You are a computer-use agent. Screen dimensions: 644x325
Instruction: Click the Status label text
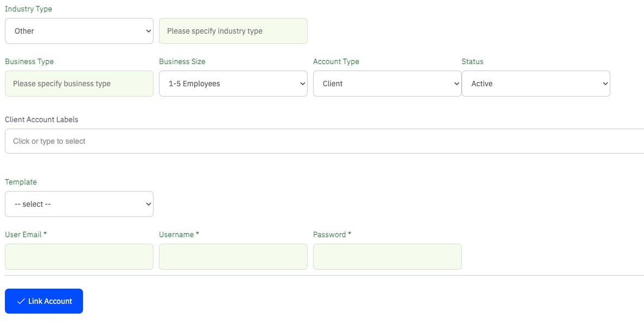[x=472, y=61]
